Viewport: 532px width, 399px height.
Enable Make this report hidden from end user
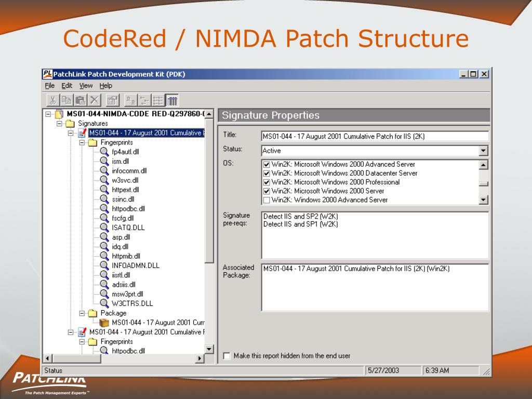(x=227, y=355)
